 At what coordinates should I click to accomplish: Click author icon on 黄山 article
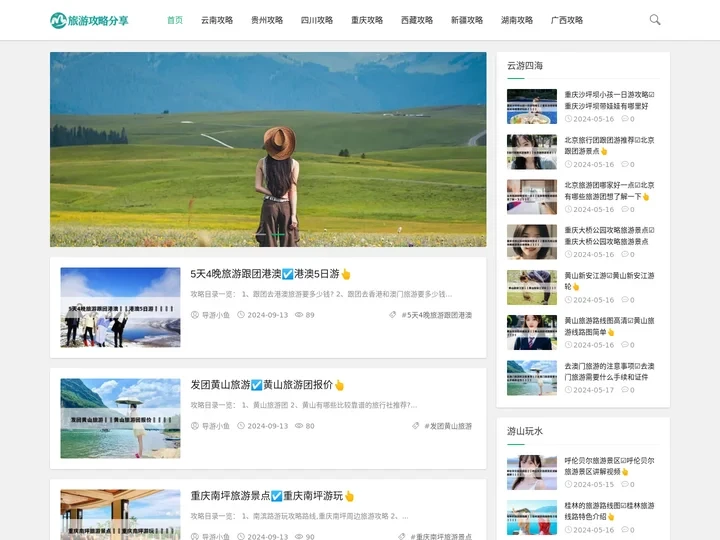point(195,426)
